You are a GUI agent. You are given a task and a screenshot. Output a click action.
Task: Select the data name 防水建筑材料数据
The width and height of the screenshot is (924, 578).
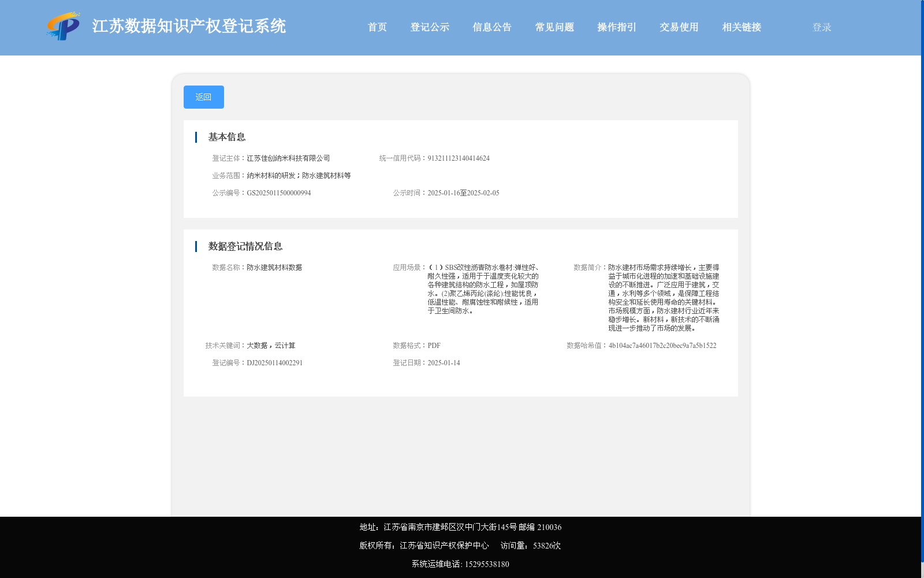tap(274, 268)
